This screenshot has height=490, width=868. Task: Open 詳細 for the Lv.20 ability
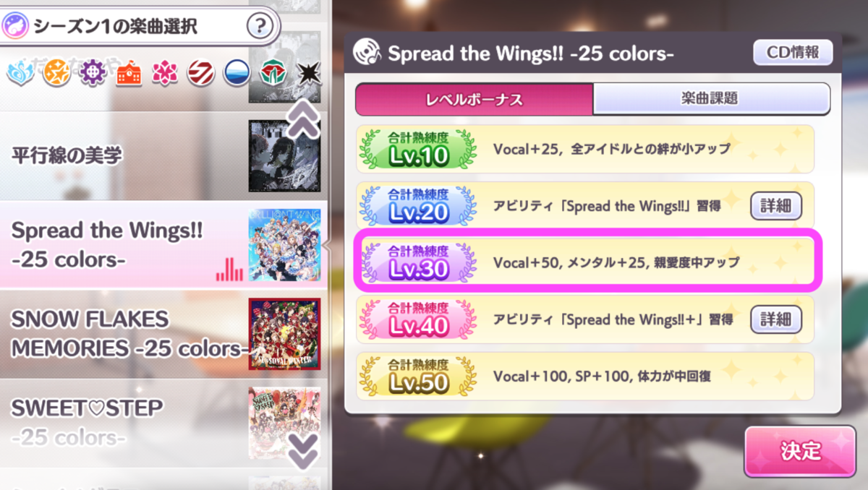(x=776, y=206)
